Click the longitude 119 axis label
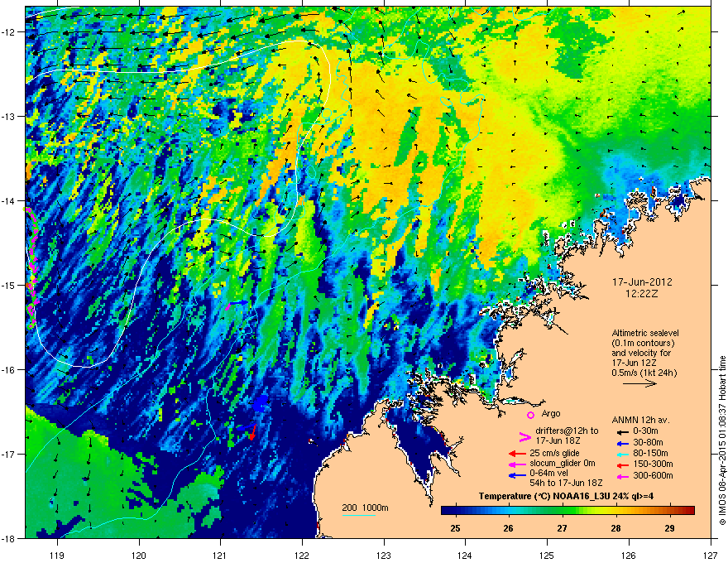Viewport: 728px width, 563px height. click(57, 555)
